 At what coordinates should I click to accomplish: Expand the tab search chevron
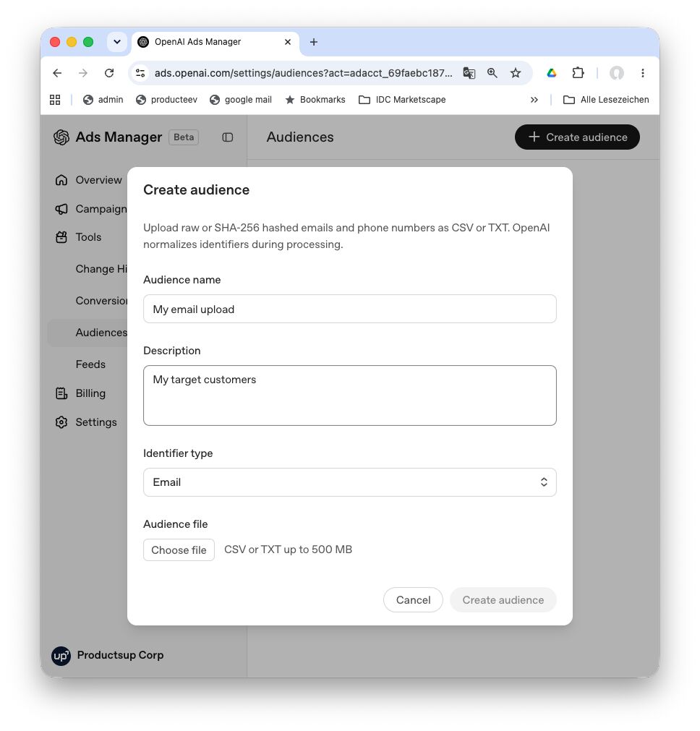click(117, 42)
